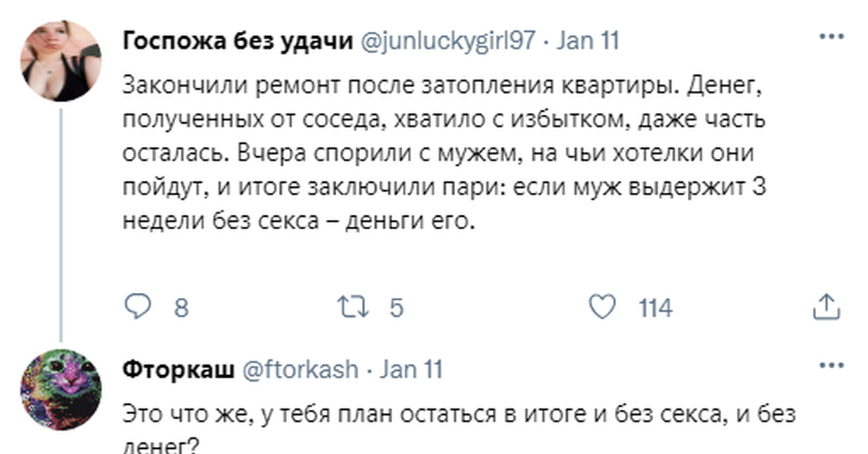Viewport: 868px width, 454px height.
Task: Click the Фторкаш display name
Action: [179, 370]
